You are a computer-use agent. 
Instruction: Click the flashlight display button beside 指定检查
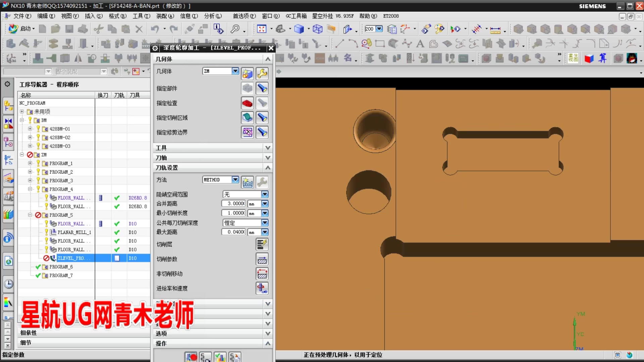262,103
